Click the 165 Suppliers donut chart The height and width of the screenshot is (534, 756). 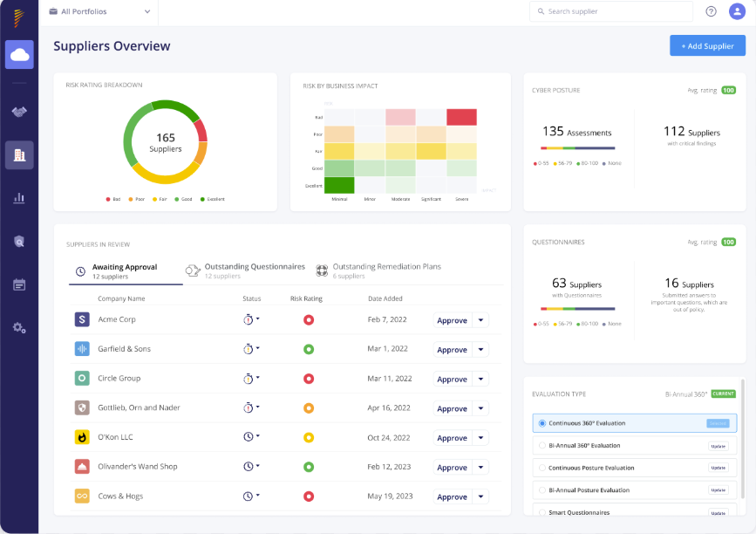(166, 142)
